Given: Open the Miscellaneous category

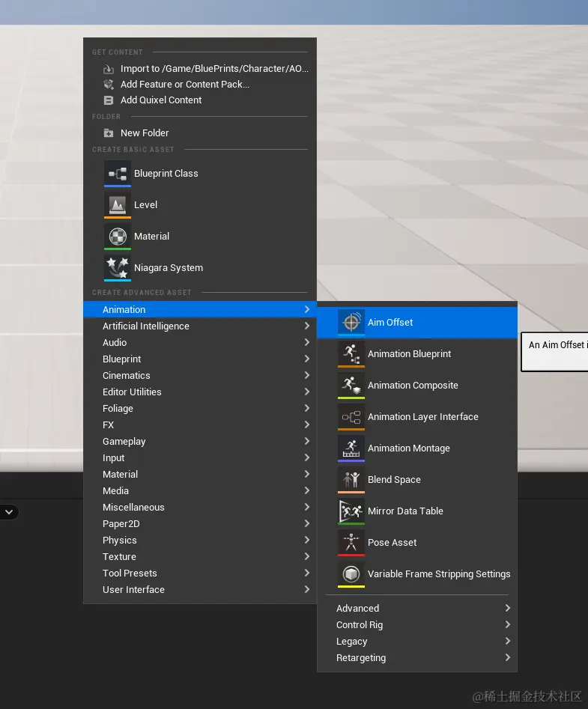Looking at the screenshot, I should click(x=200, y=508).
